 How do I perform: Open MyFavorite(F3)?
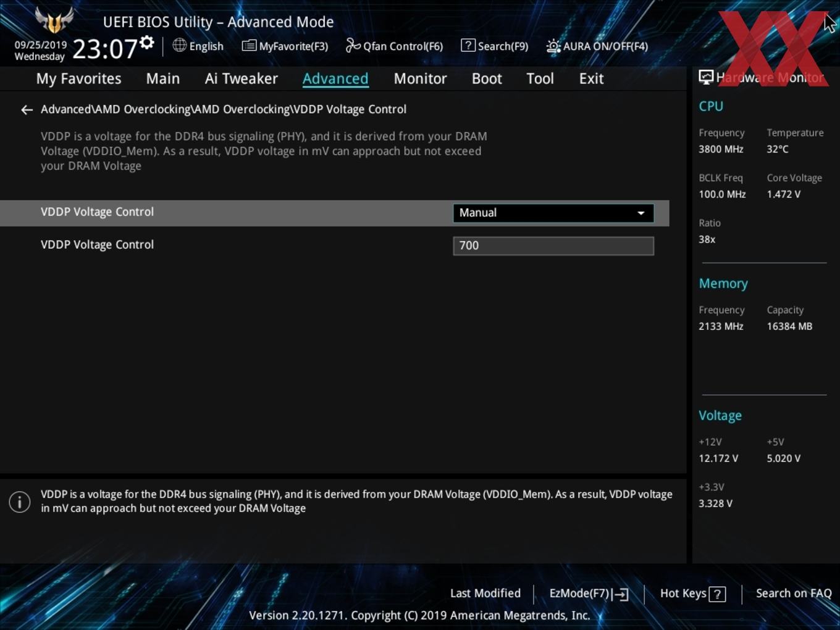293,46
